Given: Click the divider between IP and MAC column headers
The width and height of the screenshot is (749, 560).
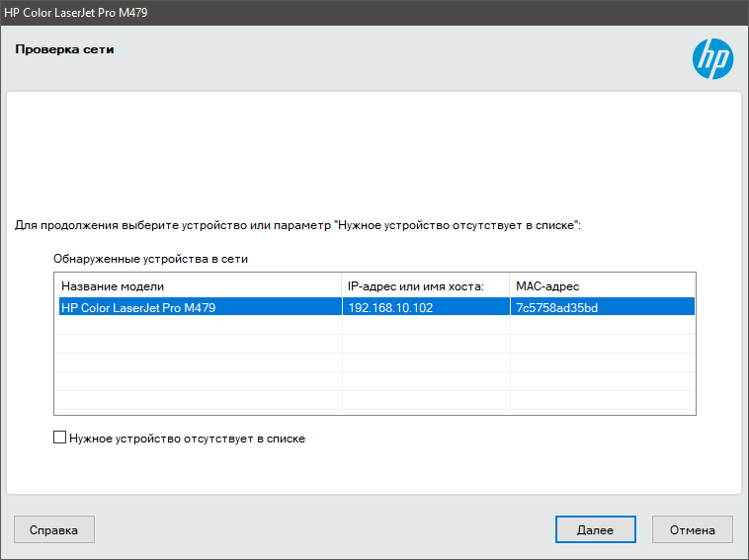Looking at the screenshot, I should [510, 285].
